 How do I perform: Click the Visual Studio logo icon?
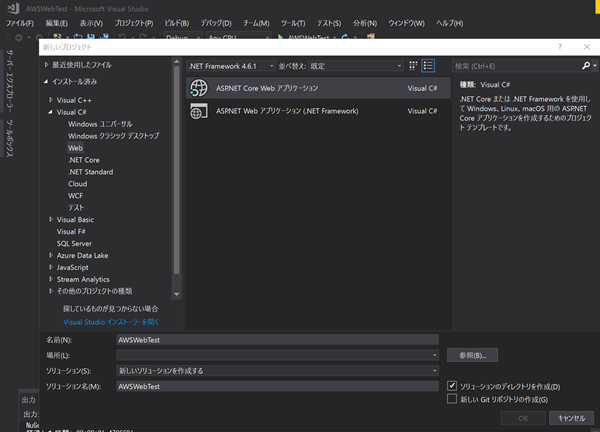click(13, 8)
